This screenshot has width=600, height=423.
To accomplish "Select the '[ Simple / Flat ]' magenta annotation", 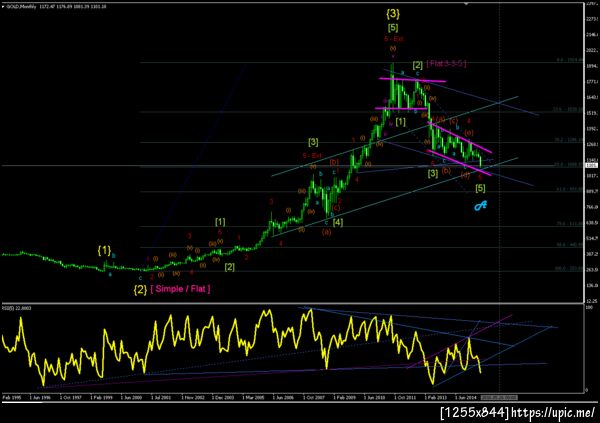I will pyautogui.click(x=180, y=289).
